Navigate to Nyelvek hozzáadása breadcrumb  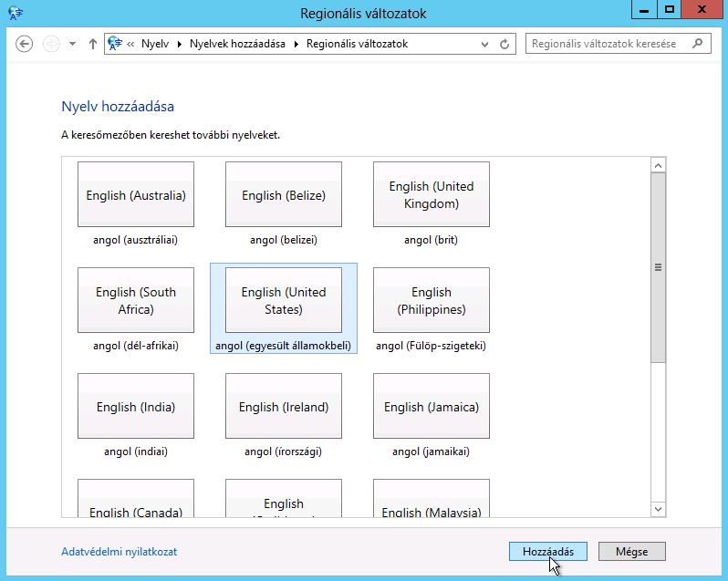point(237,44)
